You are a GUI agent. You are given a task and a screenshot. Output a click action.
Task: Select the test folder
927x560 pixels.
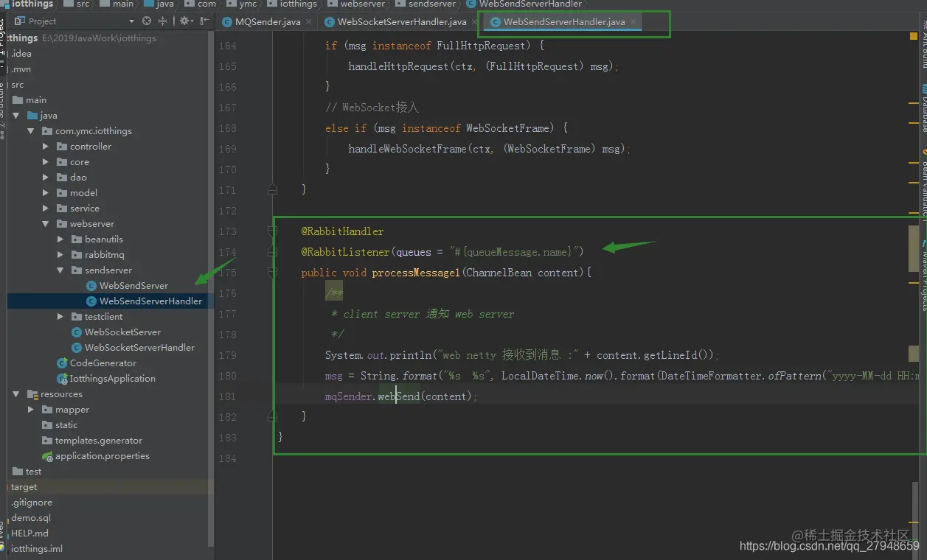click(x=34, y=472)
